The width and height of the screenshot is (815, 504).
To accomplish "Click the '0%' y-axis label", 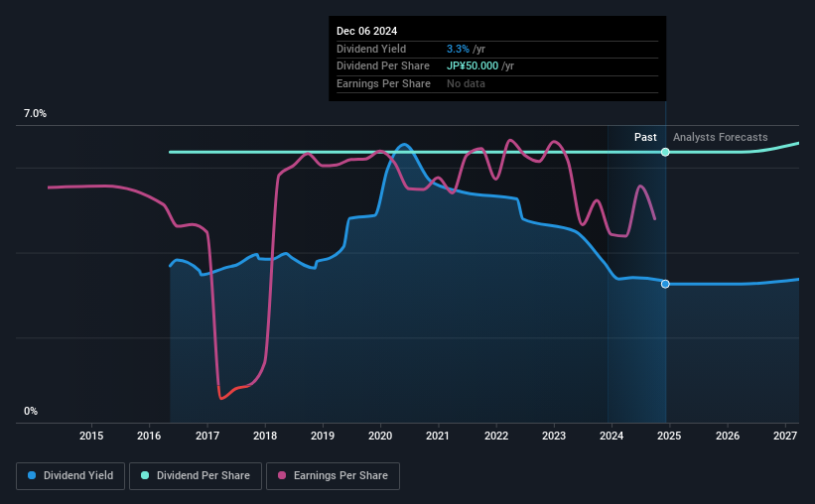I will [x=31, y=411].
